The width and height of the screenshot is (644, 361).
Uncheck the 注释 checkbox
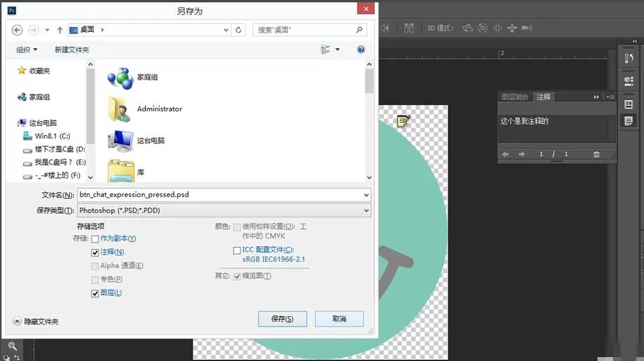click(95, 252)
